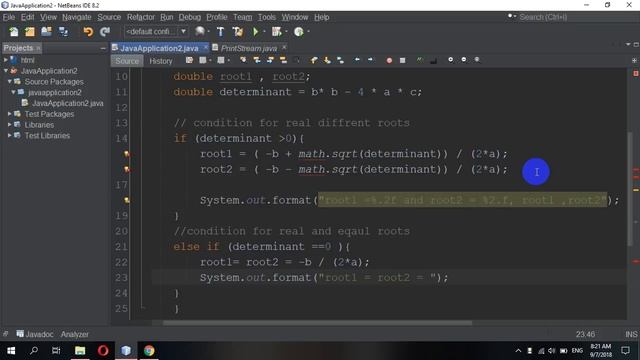Toggle Bookmark editor toolbar icon
Image resolution: width=640 pixels, height=360 pixels.
[x=340, y=60]
